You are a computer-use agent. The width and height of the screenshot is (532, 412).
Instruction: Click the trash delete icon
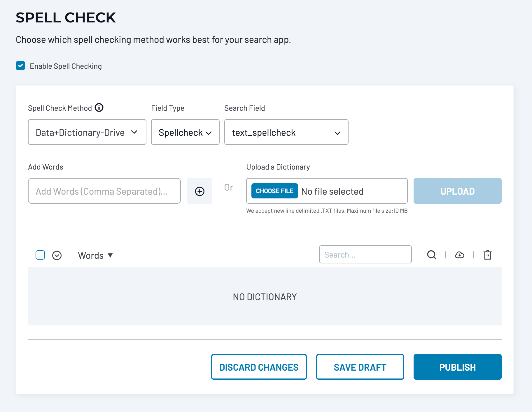pos(488,255)
